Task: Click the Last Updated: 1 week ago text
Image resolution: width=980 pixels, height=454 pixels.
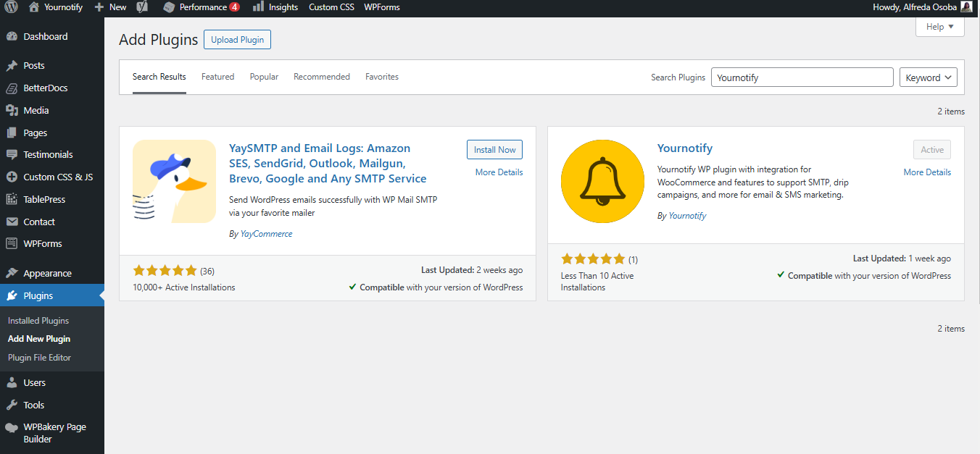Action: coord(902,258)
